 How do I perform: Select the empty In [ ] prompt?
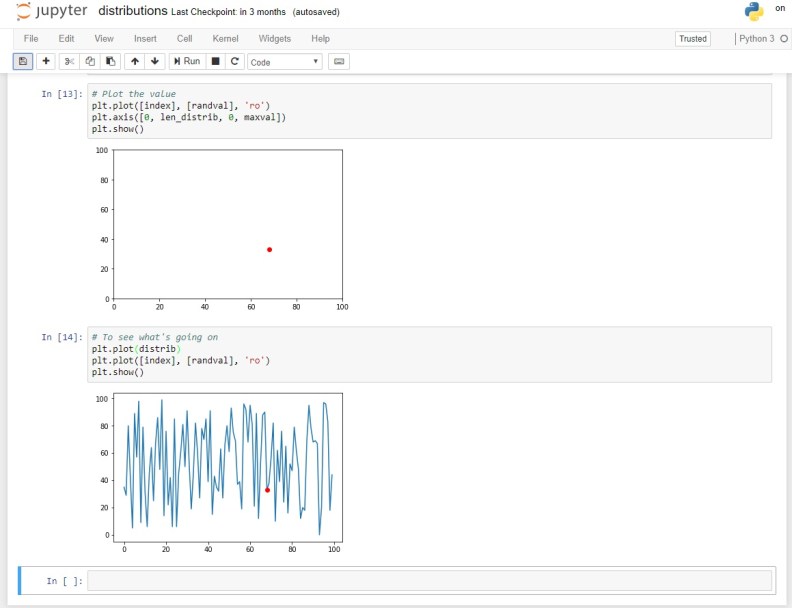(65, 581)
